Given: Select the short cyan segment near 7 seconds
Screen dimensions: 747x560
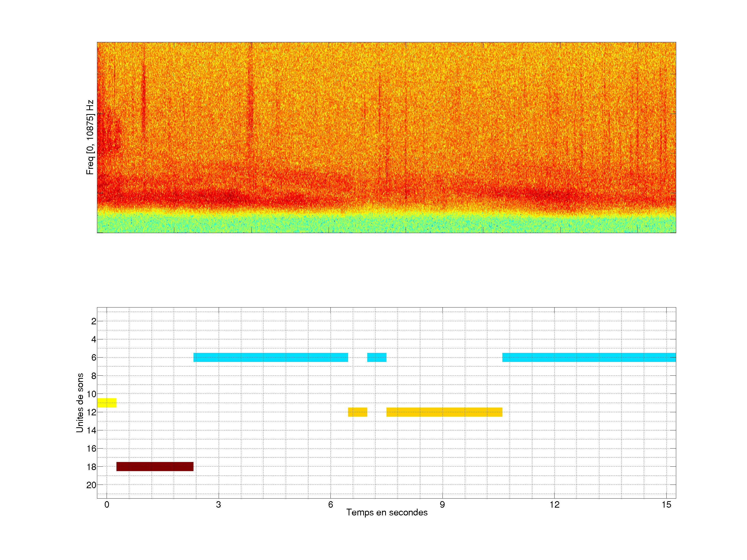Looking at the screenshot, I should [x=377, y=357].
